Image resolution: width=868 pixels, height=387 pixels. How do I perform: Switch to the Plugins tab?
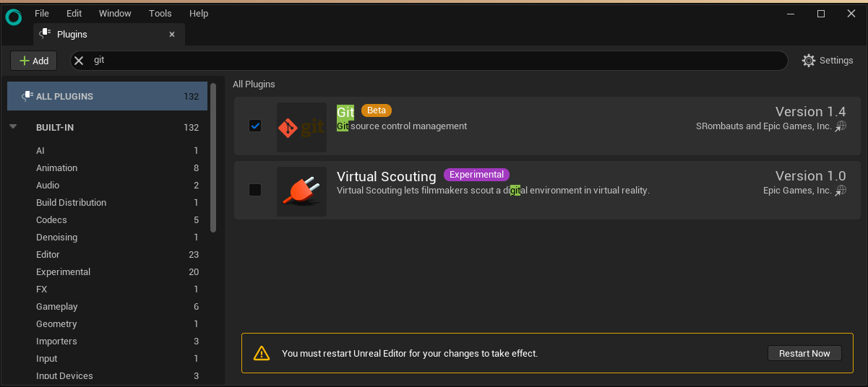108,34
